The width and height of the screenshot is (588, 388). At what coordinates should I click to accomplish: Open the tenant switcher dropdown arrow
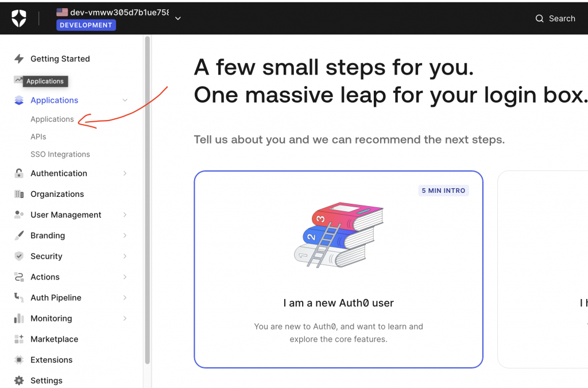(178, 18)
